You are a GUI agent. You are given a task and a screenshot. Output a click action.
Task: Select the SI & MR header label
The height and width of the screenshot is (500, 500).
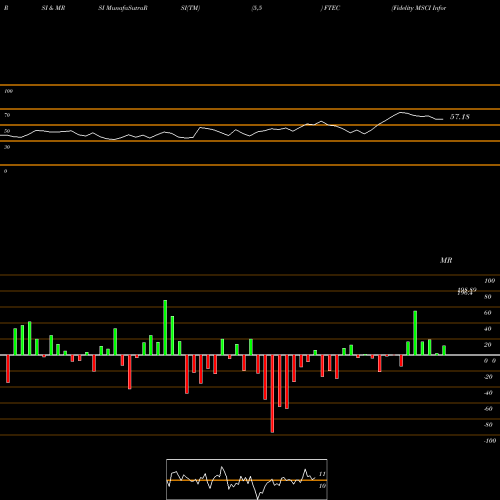(53, 8)
